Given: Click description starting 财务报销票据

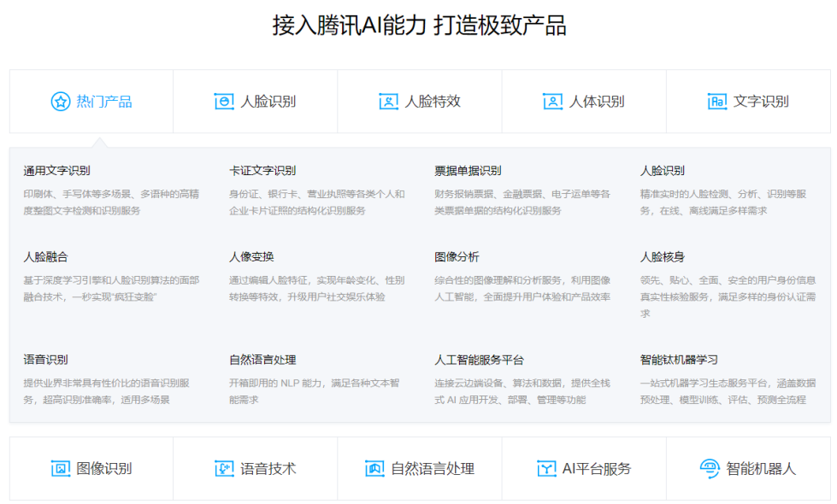Looking at the screenshot, I should [x=522, y=202].
